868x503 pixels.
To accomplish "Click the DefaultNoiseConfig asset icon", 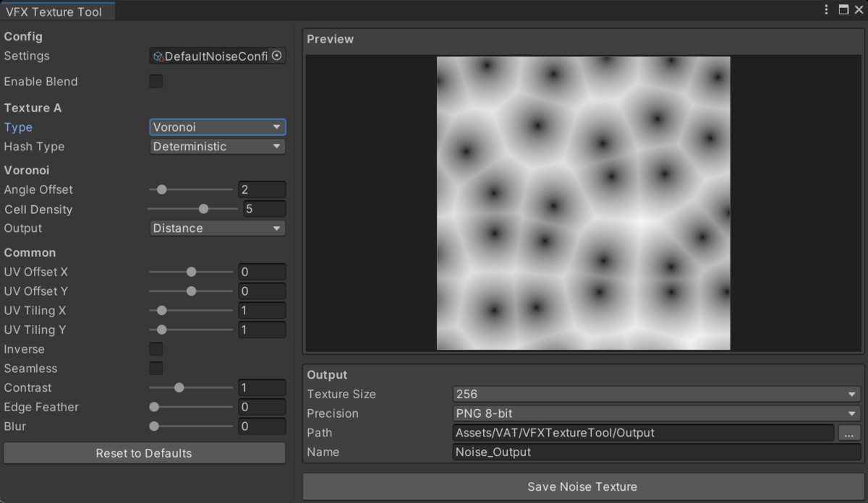I will [x=158, y=56].
